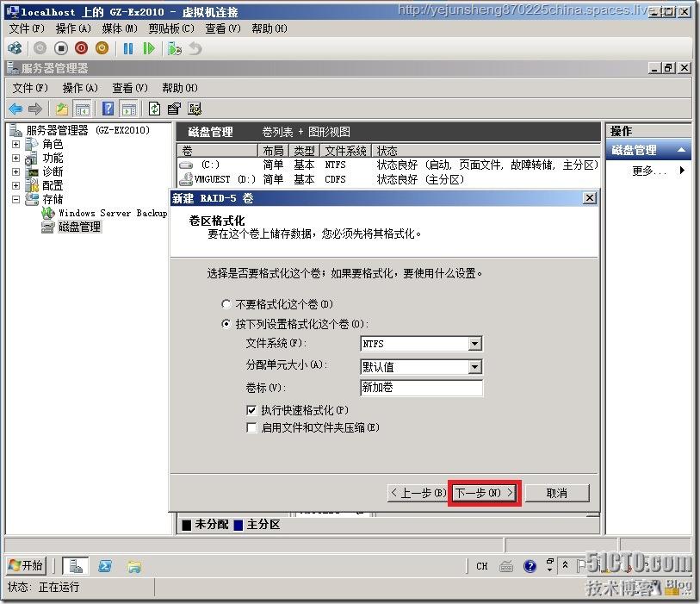Click the blue Help question mark toolbar icon
This screenshot has width=700, height=604.
tap(108, 109)
